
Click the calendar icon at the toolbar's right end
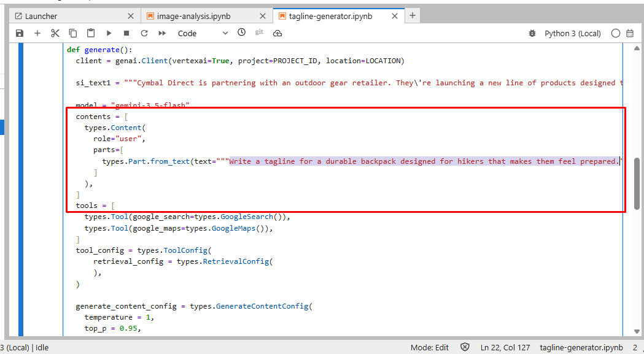point(630,33)
